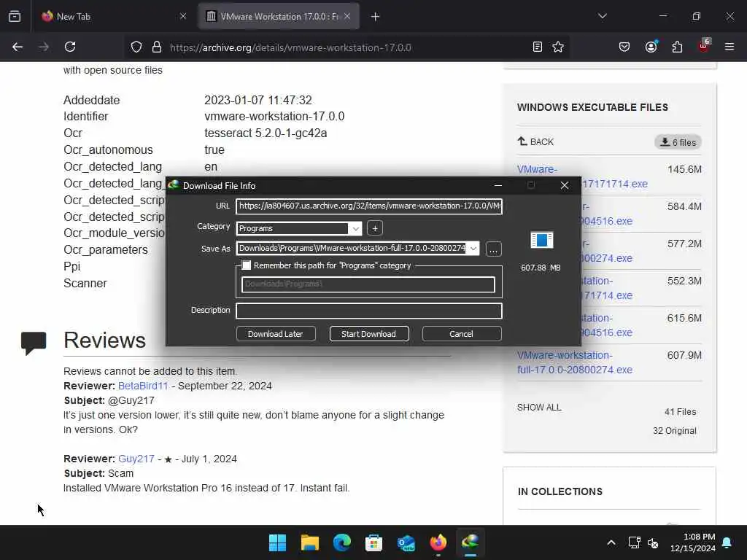Click the network status tray icon
The width and height of the screenshot is (747, 560).
click(x=634, y=542)
